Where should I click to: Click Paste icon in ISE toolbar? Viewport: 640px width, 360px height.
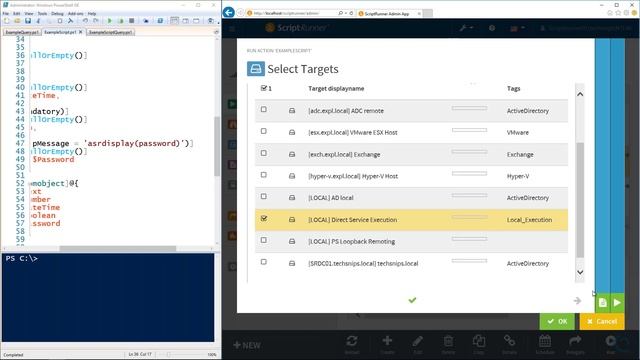tap(60, 21)
